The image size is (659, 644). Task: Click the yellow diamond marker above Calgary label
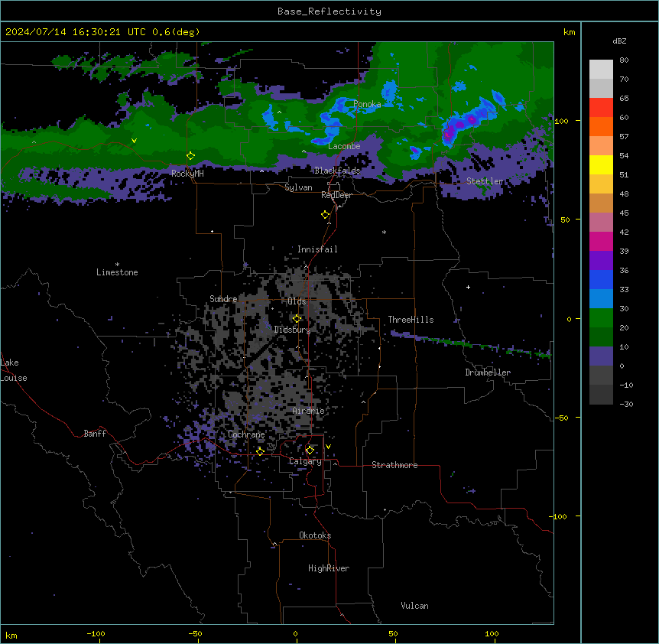(x=310, y=450)
